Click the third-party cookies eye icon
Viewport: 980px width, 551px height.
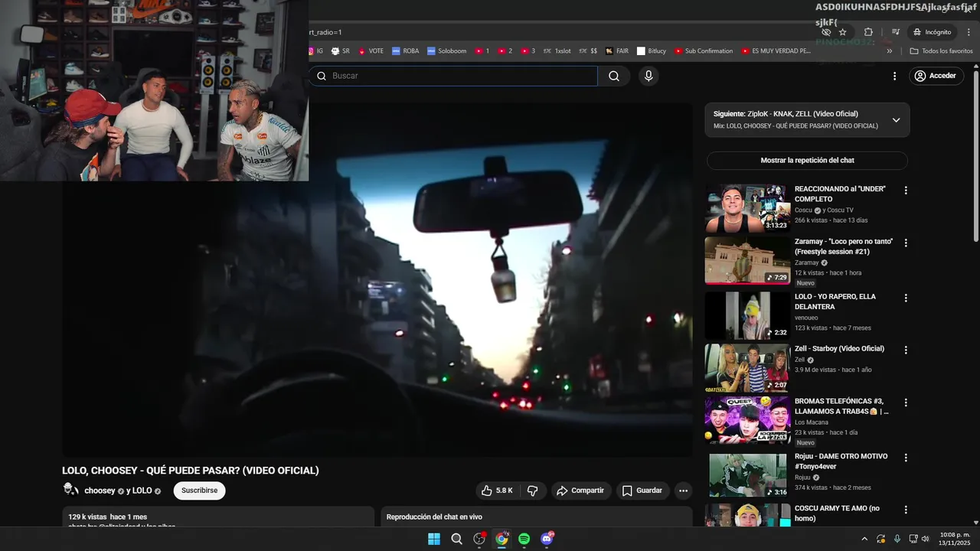[825, 32]
